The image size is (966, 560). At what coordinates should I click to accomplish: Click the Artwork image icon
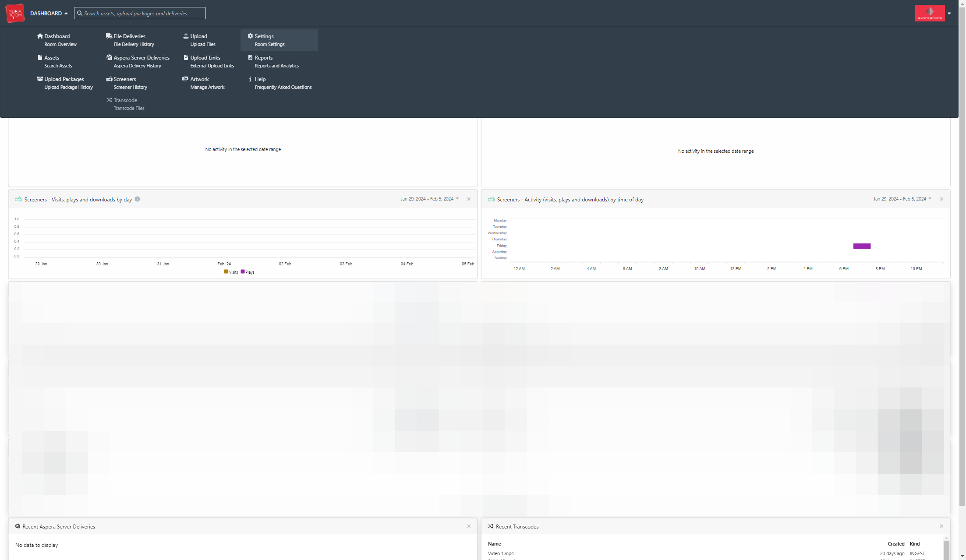click(x=185, y=79)
